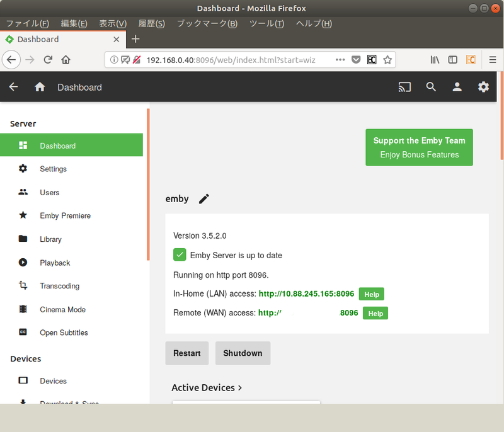Screen dimensions: 504x432
Task: Click the sidebar orange scrollbar
Action: 148,185
